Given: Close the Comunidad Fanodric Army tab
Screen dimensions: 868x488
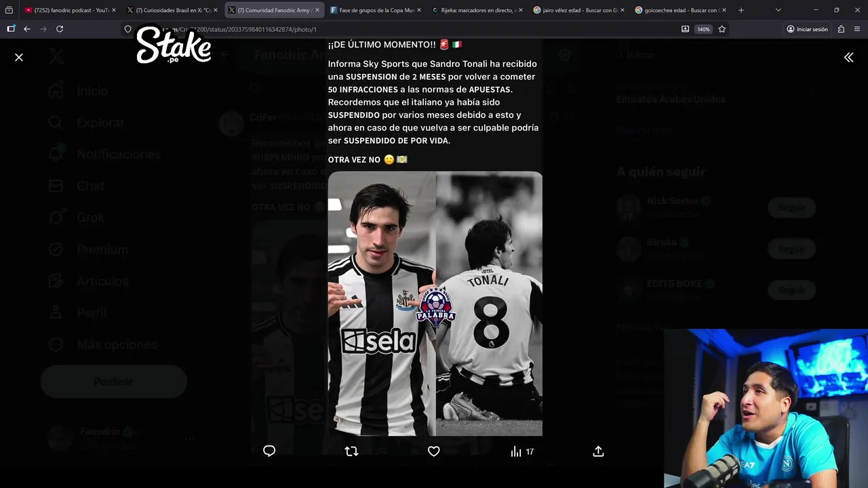Looking at the screenshot, I should pos(317,10).
